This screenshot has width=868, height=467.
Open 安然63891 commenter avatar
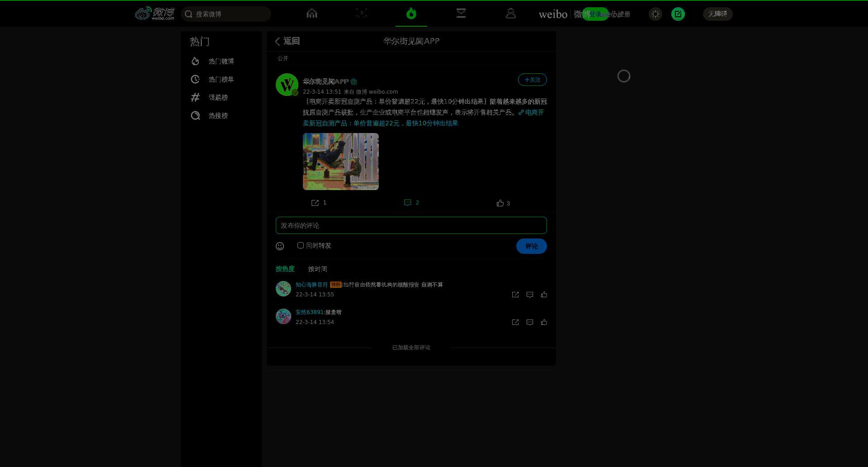pyautogui.click(x=283, y=316)
